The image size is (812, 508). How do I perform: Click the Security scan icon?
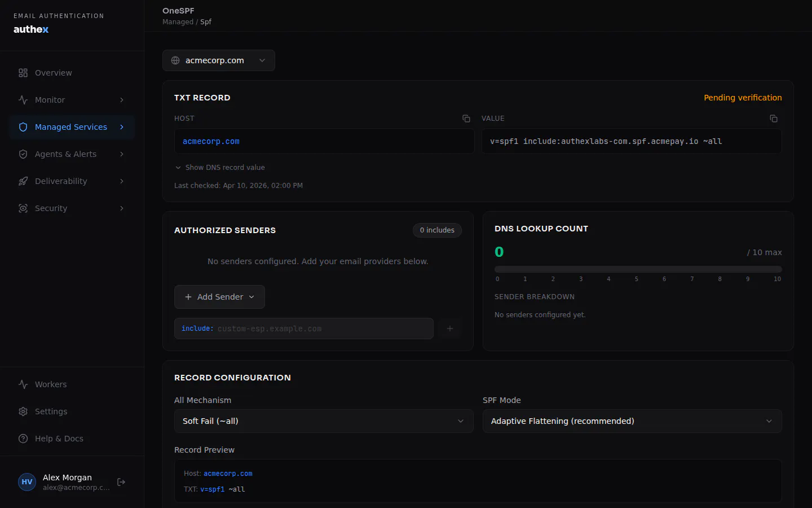click(x=23, y=208)
